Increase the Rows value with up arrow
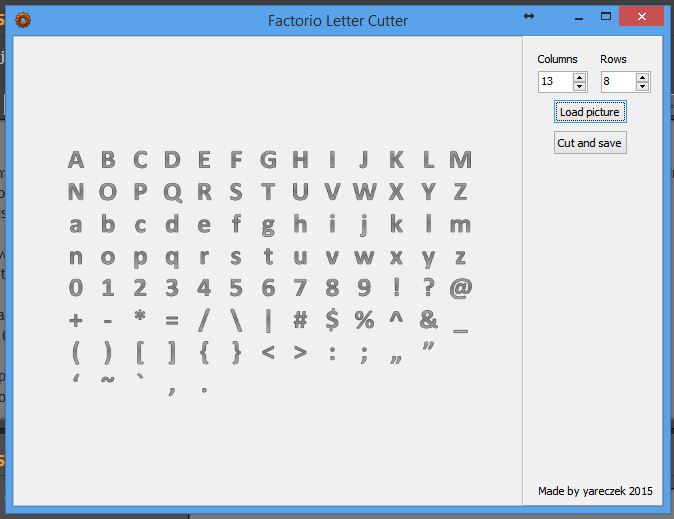674x519 pixels. (642, 78)
